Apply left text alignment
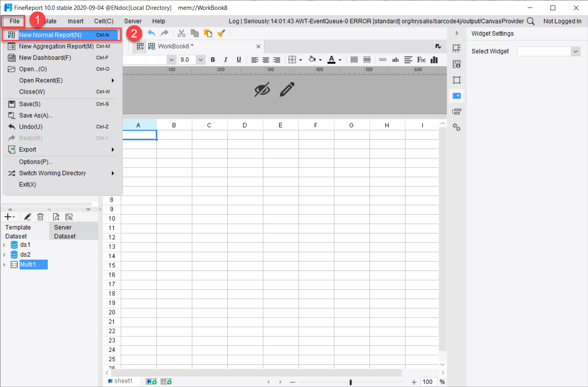This screenshot has height=387, width=588. coord(255,60)
